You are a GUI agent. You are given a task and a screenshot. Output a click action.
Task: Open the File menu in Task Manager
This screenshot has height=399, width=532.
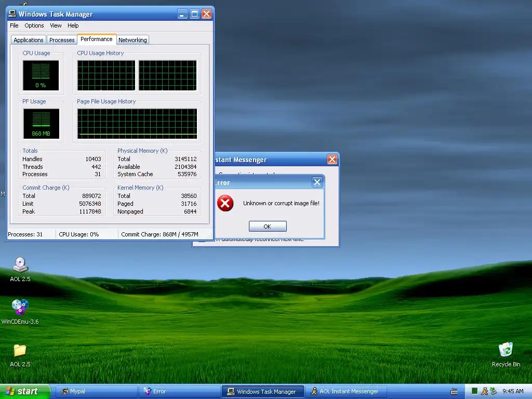point(14,25)
